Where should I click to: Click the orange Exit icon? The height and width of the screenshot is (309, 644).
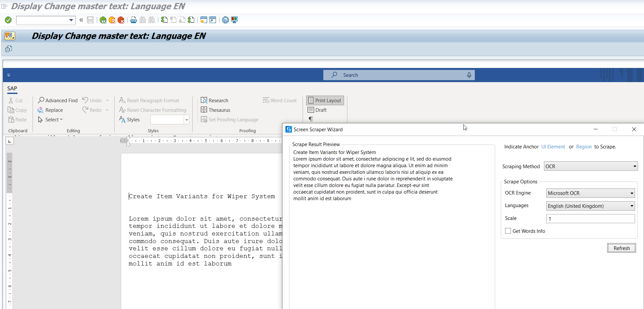point(112,20)
